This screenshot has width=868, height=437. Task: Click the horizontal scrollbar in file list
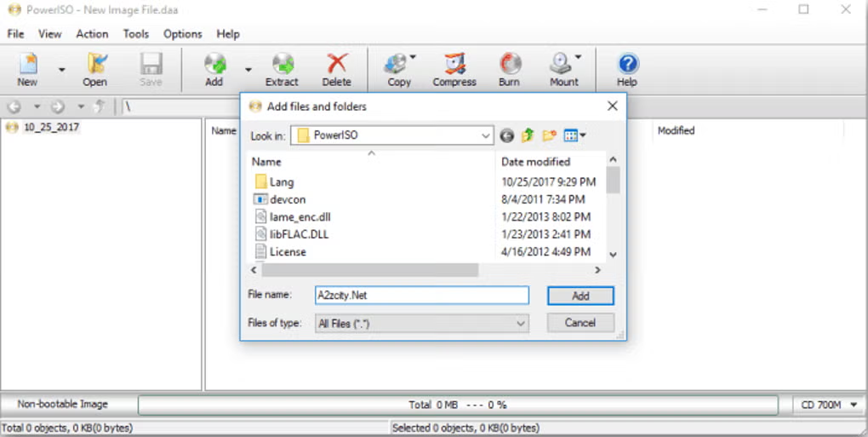[370, 270]
